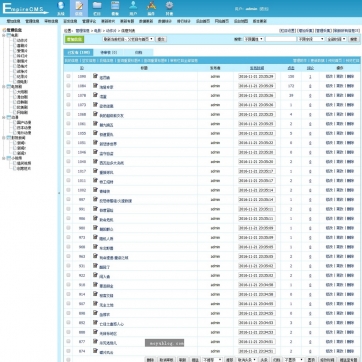Screen dimensions: 362x362
Task: Click the edit icon in row ID 1084
Action: coord(95,86)
